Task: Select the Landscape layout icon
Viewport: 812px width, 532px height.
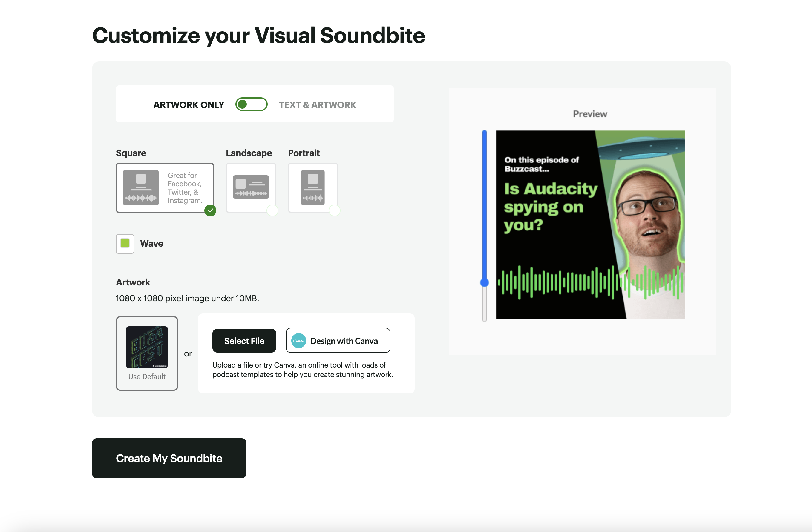Action: (251, 187)
